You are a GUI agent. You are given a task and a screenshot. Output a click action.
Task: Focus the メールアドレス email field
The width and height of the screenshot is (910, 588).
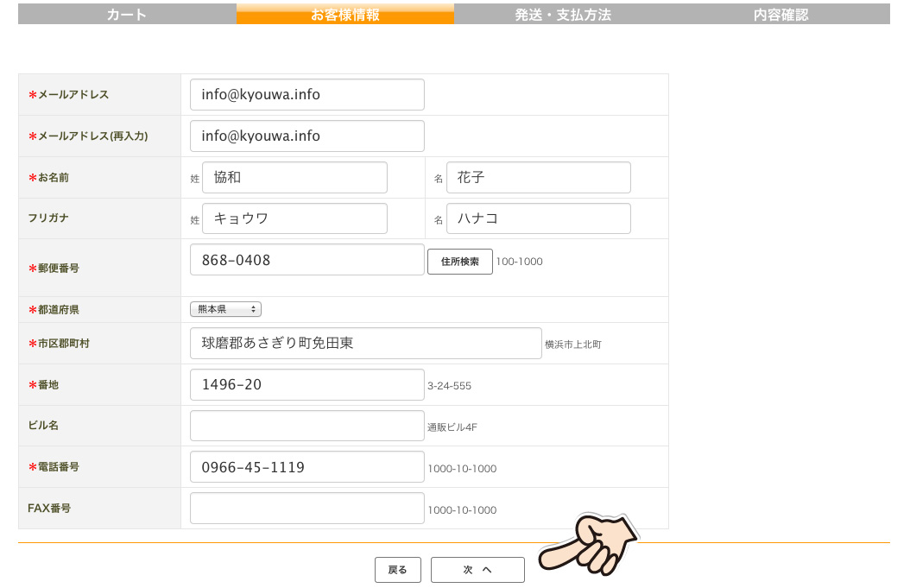pyautogui.click(x=306, y=95)
